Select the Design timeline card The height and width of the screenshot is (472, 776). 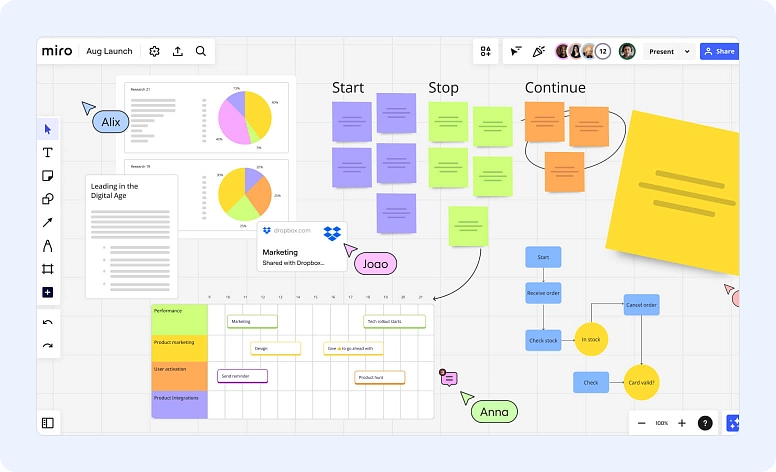pos(276,348)
